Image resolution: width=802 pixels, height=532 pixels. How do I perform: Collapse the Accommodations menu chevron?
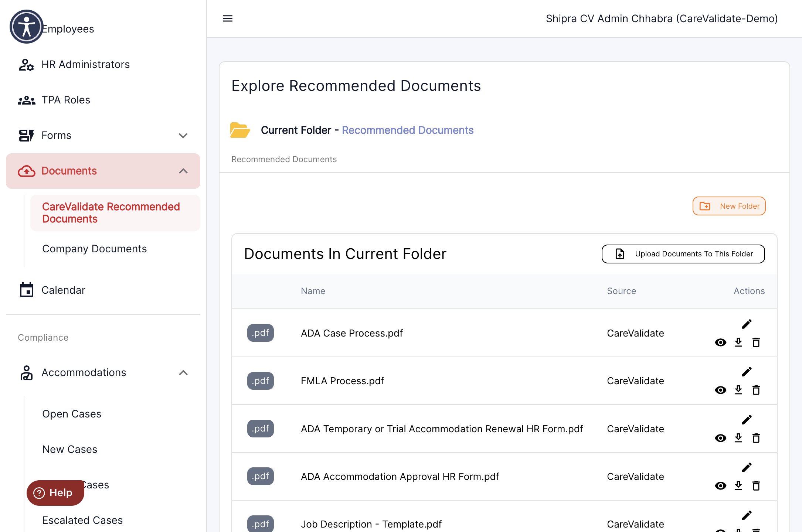pos(183,373)
